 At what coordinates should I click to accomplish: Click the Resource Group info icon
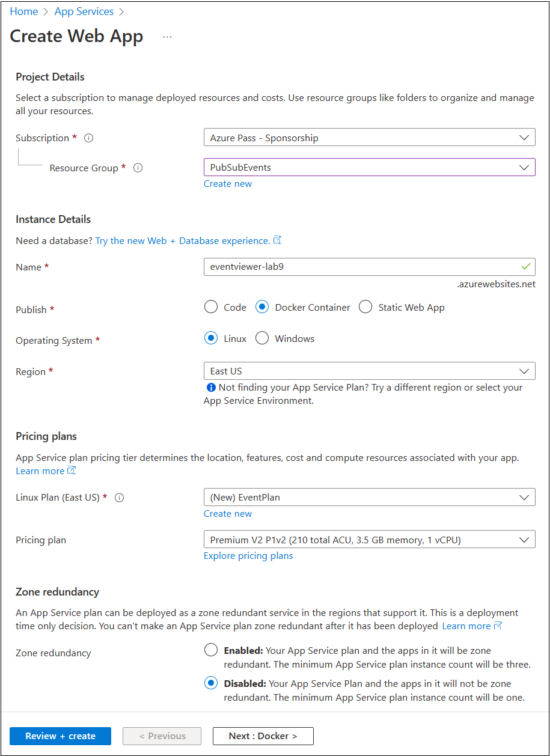click(x=138, y=168)
